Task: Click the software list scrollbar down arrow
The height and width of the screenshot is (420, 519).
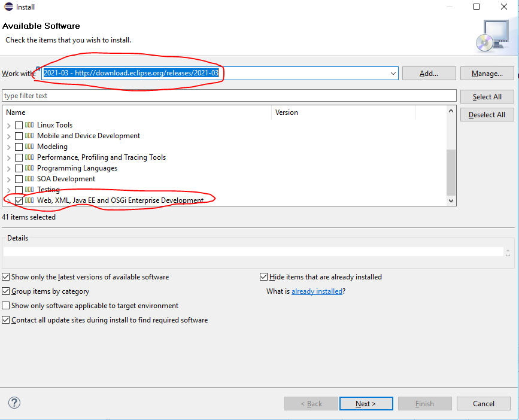Action: pos(451,201)
